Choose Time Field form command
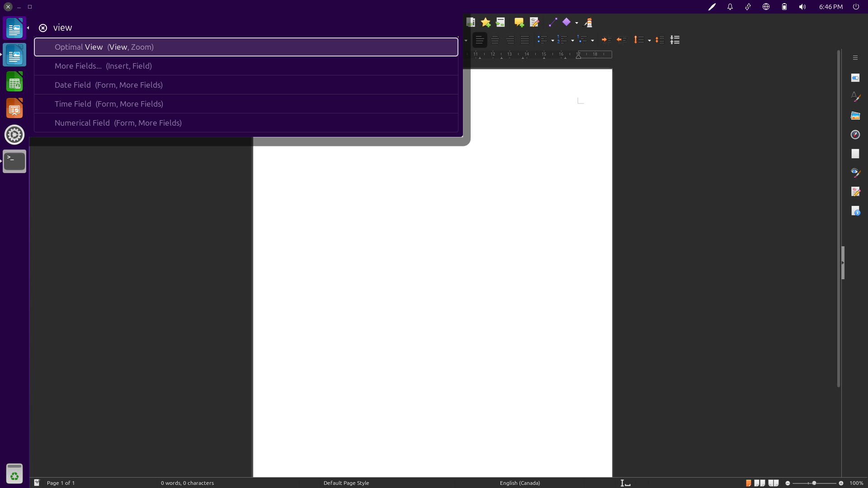The height and width of the screenshot is (488, 868). pos(246,104)
